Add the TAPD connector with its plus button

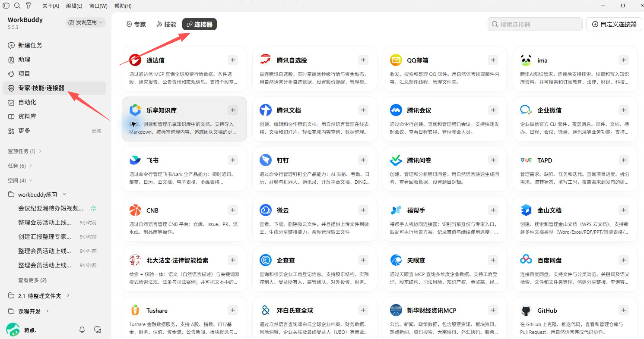(x=623, y=160)
